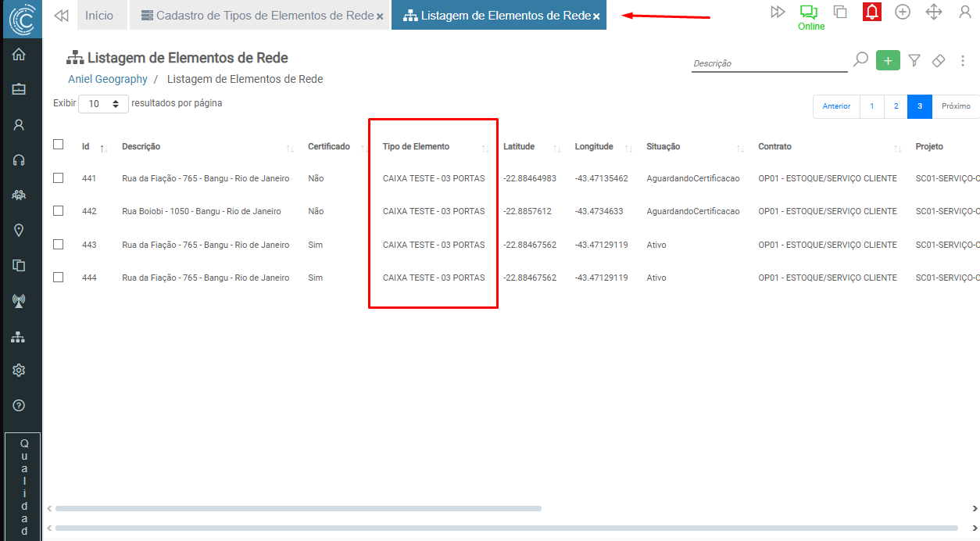Toggle the select-all header checkbox
The image size is (980, 541).
coord(58,145)
